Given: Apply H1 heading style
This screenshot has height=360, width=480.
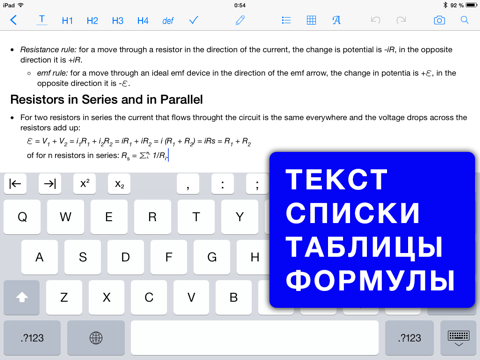Looking at the screenshot, I should click(67, 21).
